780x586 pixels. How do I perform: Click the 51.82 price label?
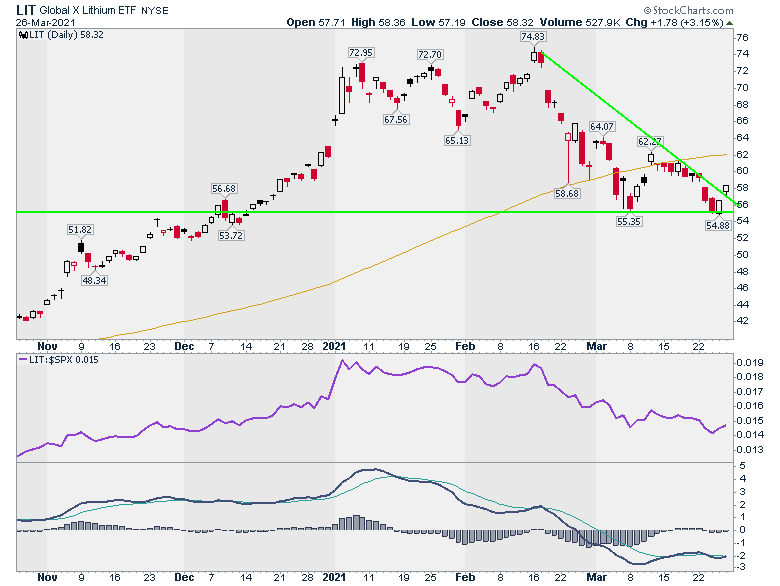(80, 230)
